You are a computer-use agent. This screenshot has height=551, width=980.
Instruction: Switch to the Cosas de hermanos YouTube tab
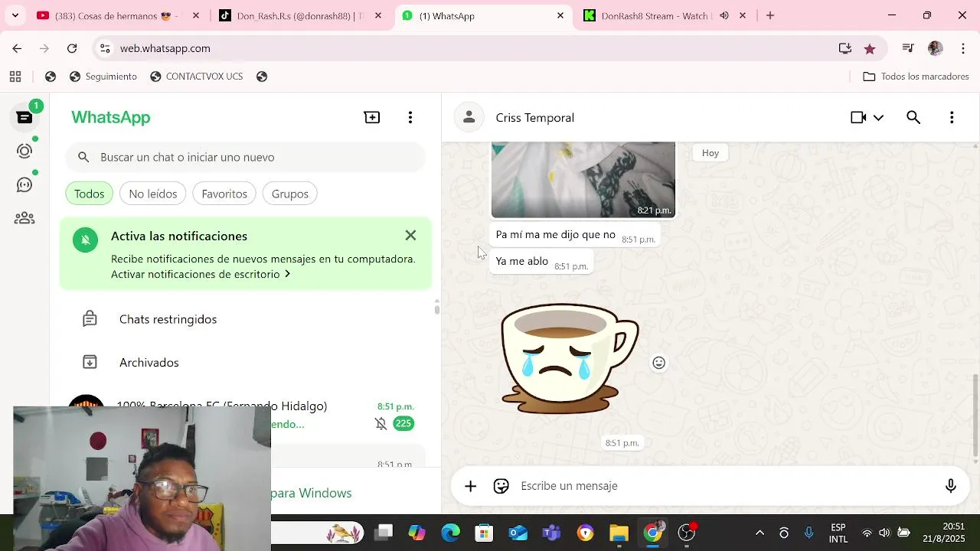tap(118, 15)
